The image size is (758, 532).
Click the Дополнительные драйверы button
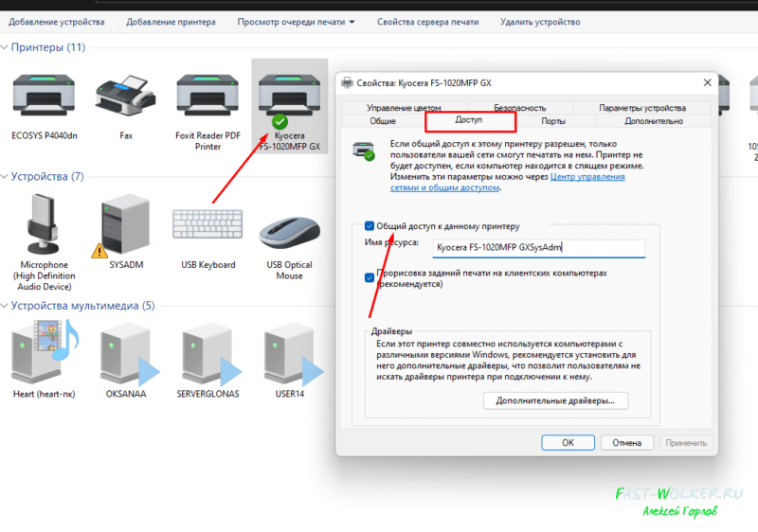coord(555,400)
